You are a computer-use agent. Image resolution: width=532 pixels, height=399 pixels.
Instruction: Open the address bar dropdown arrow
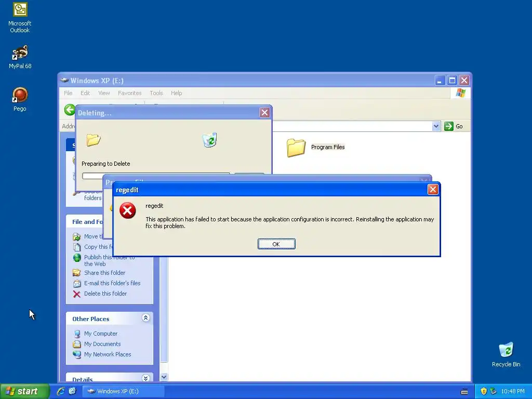click(x=436, y=126)
